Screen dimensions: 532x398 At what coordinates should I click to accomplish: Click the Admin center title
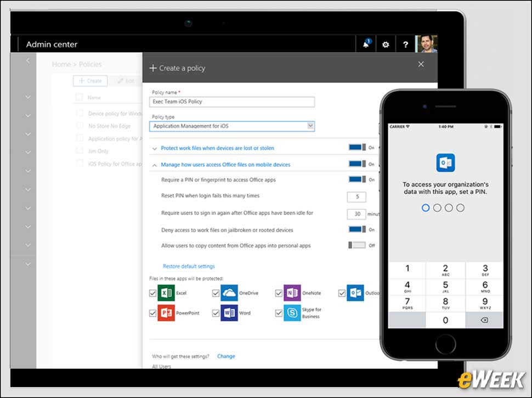pyautogui.click(x=52, y=44)
